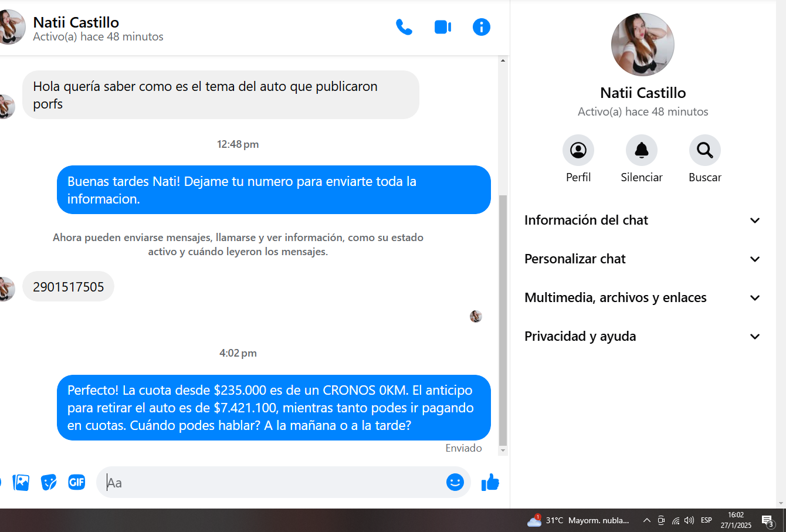The width and height of the screenshot is (786, 532).
Task: Open the weather widget on taskbar
Action: tap(577, 520)
